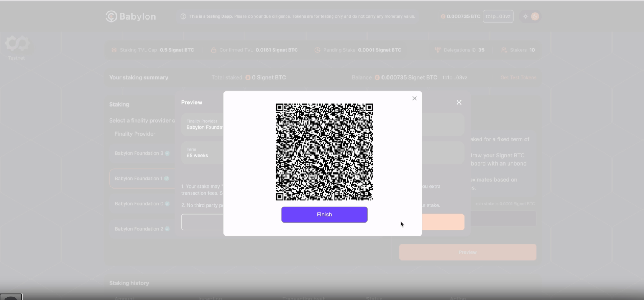The height and width of the screenshot is (300, 644).
Task: Click the Your staking summary heading
Action: coord(139,77)
